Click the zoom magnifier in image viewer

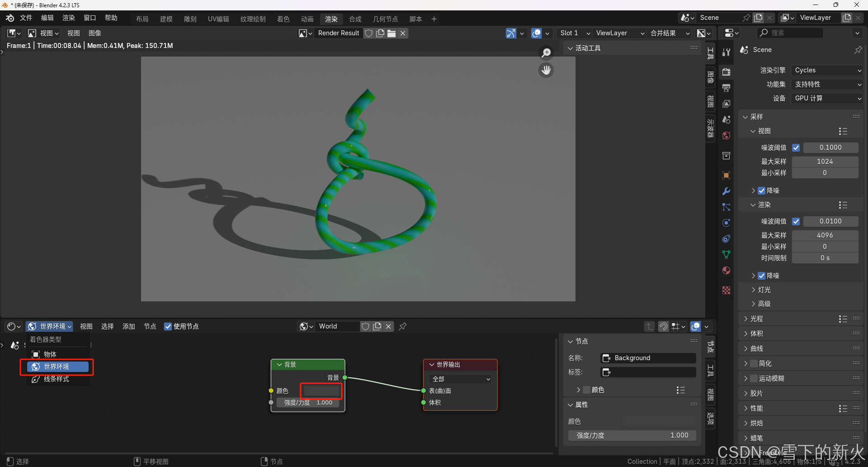point(546,53)
